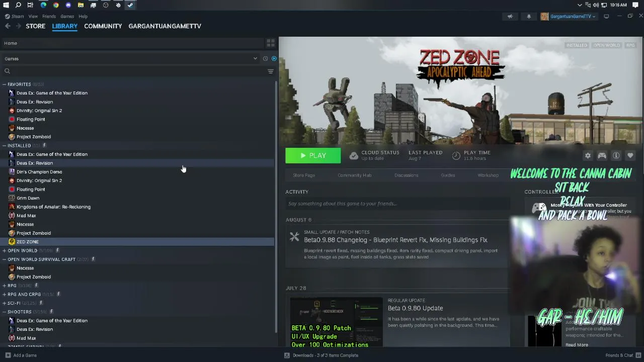
Task: Open the Beta 0.9.80 Patch thumbnail
Action: tap(336, 322)
